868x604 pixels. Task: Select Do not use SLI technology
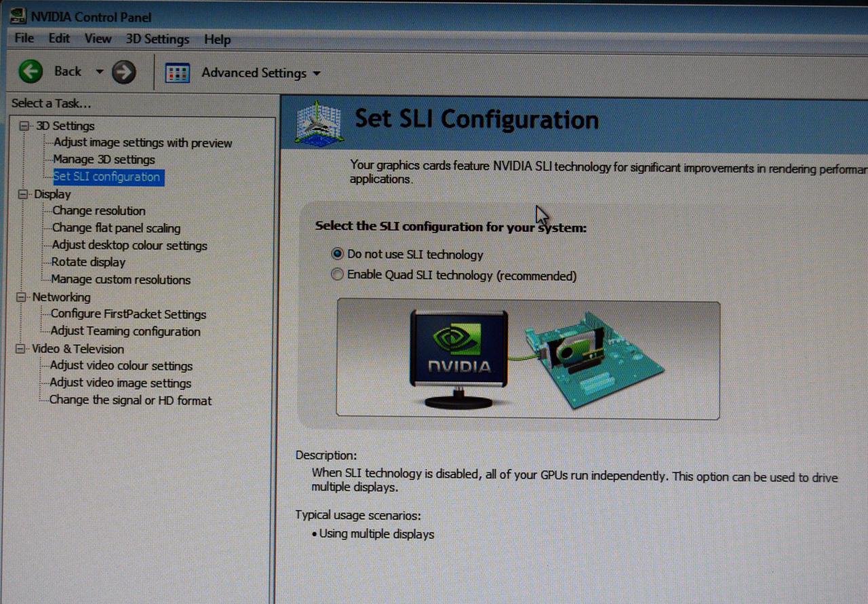337,254
